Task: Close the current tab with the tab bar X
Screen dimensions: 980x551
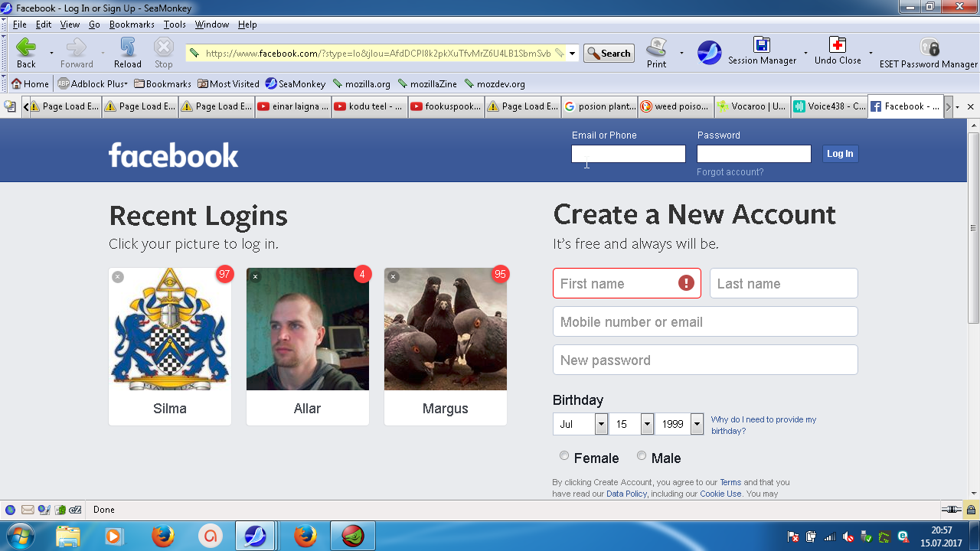Action: [971, 107]
